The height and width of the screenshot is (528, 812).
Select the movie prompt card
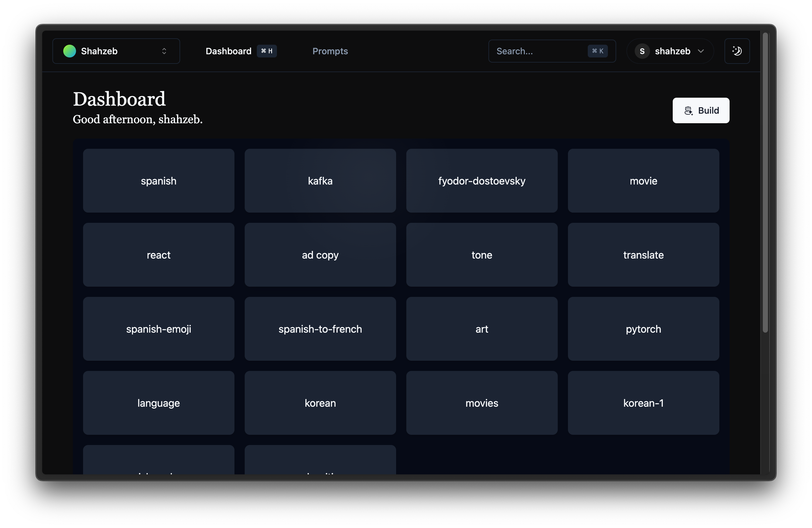click(x=643, y=181)
